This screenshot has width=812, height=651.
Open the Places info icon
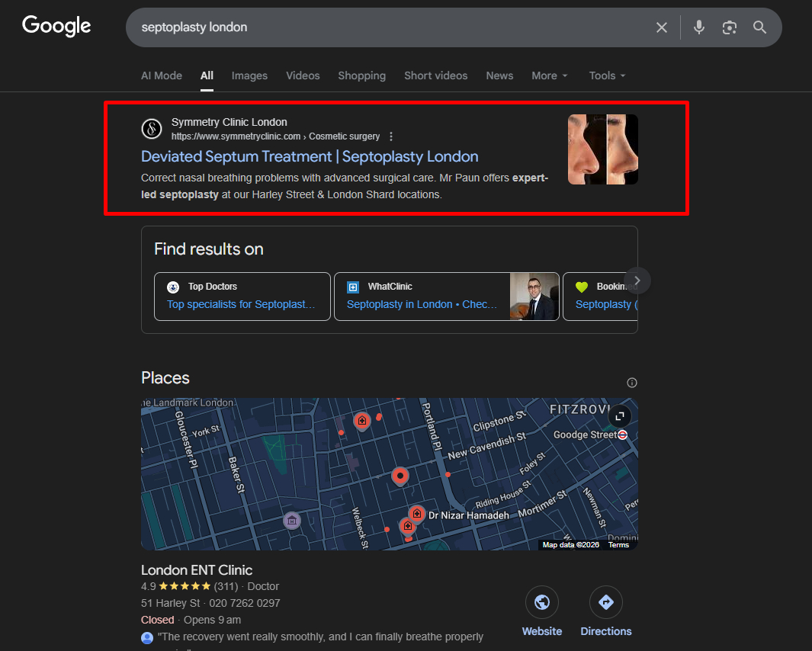(x=631, y=383)
